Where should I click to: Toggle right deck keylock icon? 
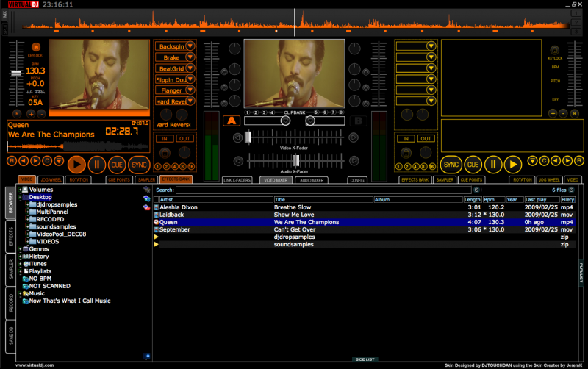pos(555,50)
